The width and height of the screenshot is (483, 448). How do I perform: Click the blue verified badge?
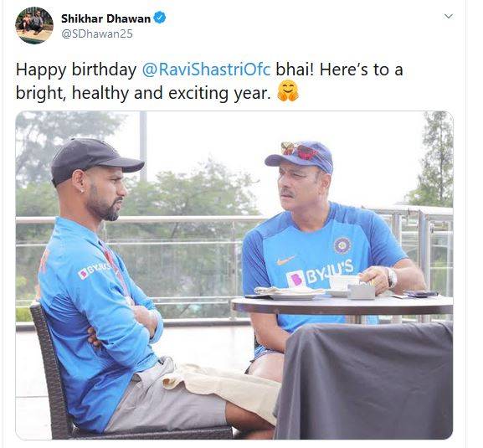coord(160,18)
